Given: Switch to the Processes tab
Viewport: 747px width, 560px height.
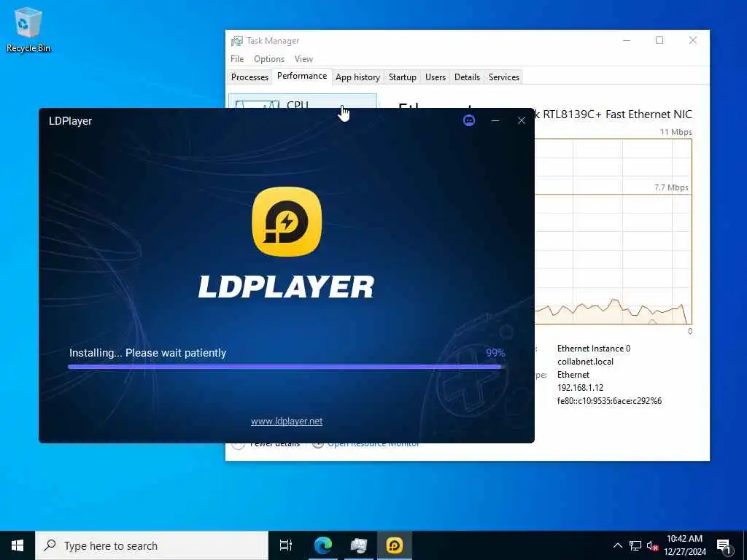Looking at the screenshot, I should (249, 77).
